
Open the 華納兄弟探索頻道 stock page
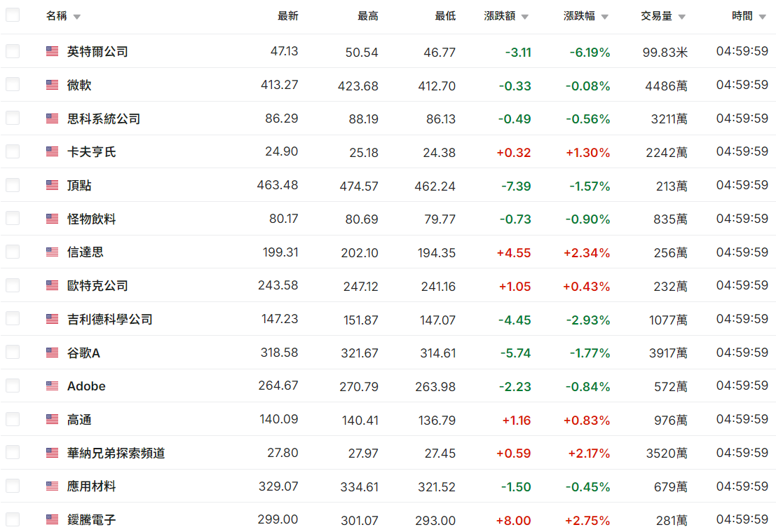pyautogui.click(x=116, y=453)
